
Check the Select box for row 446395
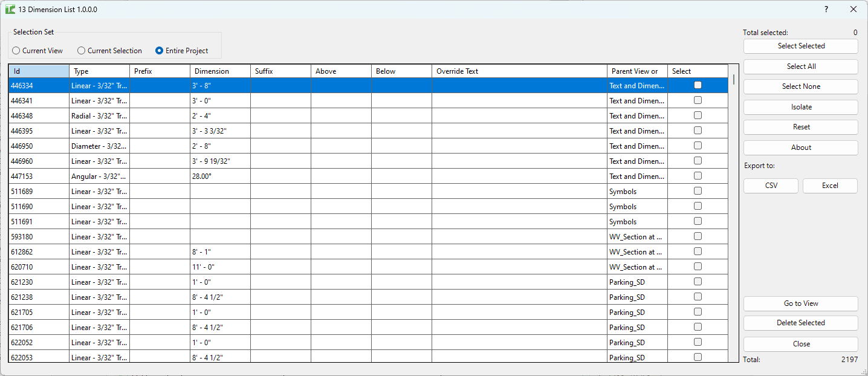pyautogui.click(x=698, y=131)
